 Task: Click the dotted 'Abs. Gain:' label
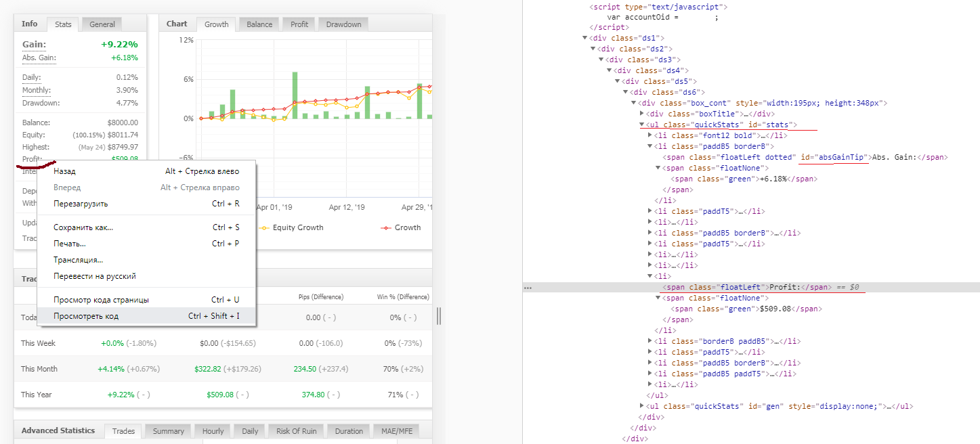(39, 58)
